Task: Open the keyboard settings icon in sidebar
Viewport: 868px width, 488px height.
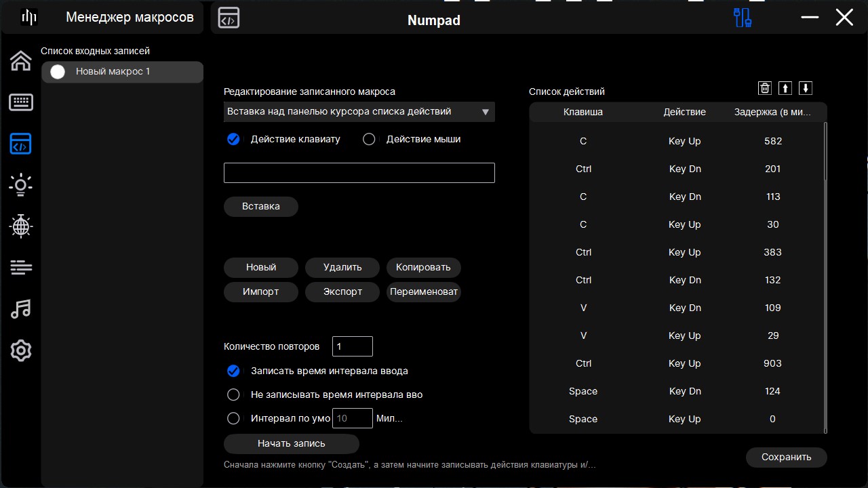Action: click(21, 102)
